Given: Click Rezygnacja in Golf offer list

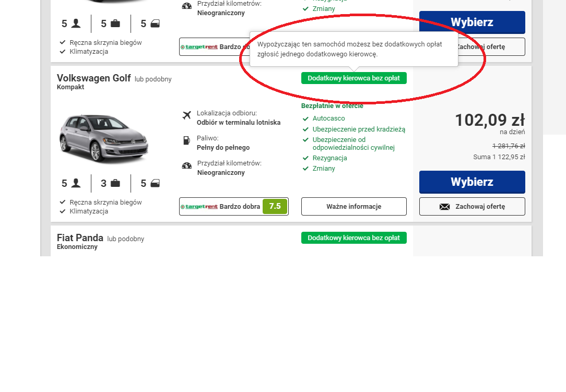Looking at the screenshot, I should 325,158.
